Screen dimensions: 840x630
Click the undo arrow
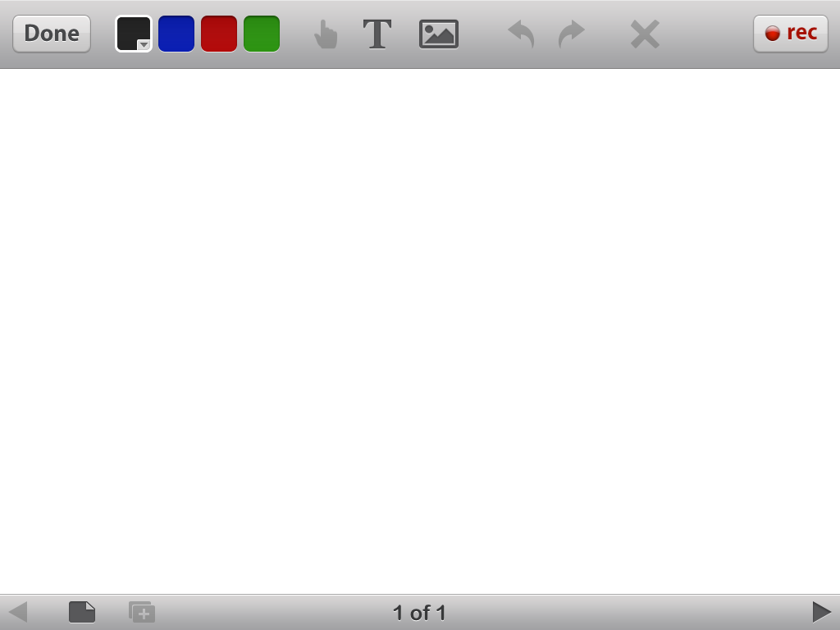(x=520, y=34)
